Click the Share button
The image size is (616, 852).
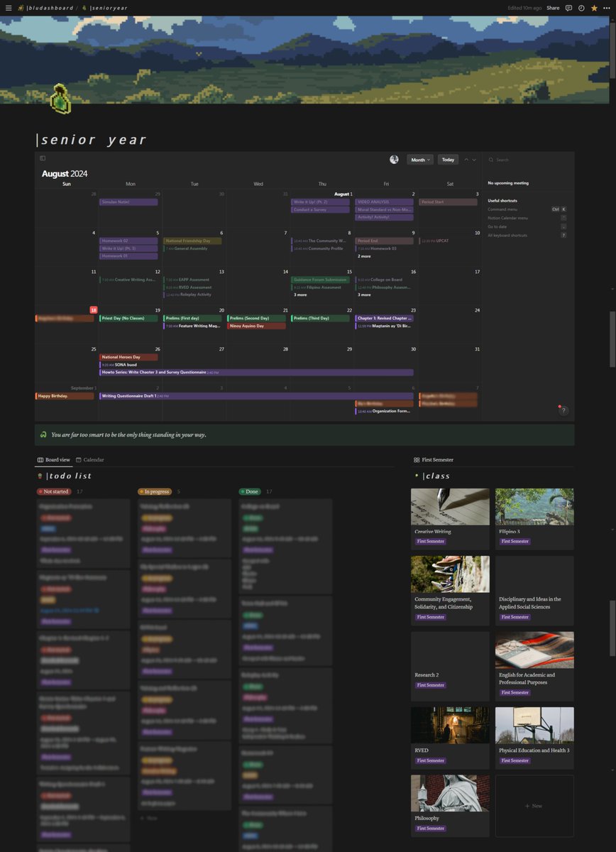553,8
